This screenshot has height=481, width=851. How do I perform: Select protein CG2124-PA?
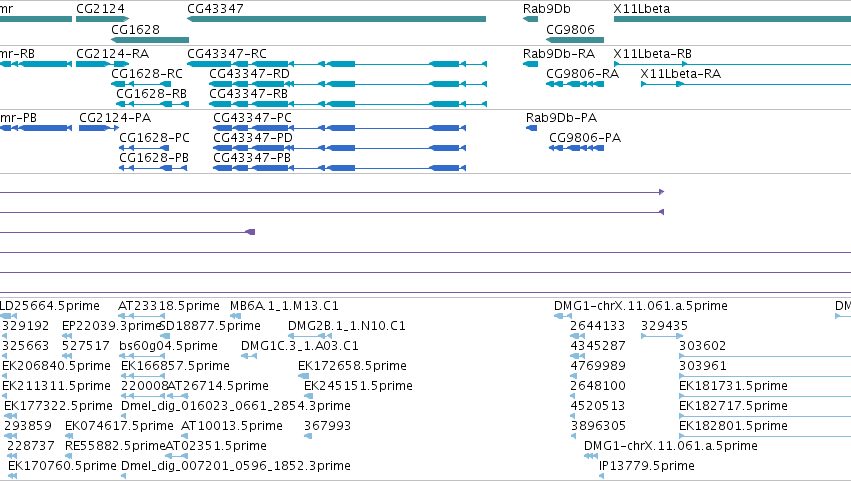[x=115, y=118]
